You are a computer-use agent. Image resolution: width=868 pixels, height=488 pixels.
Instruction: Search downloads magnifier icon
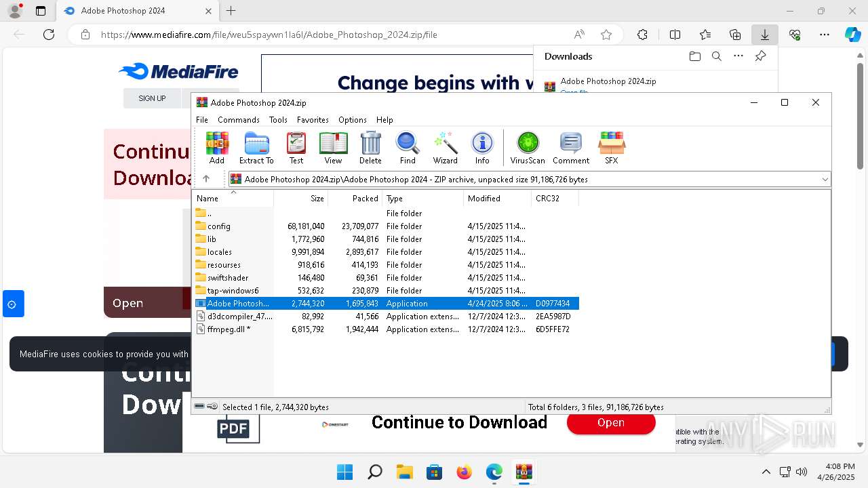(x=716, y=56)
